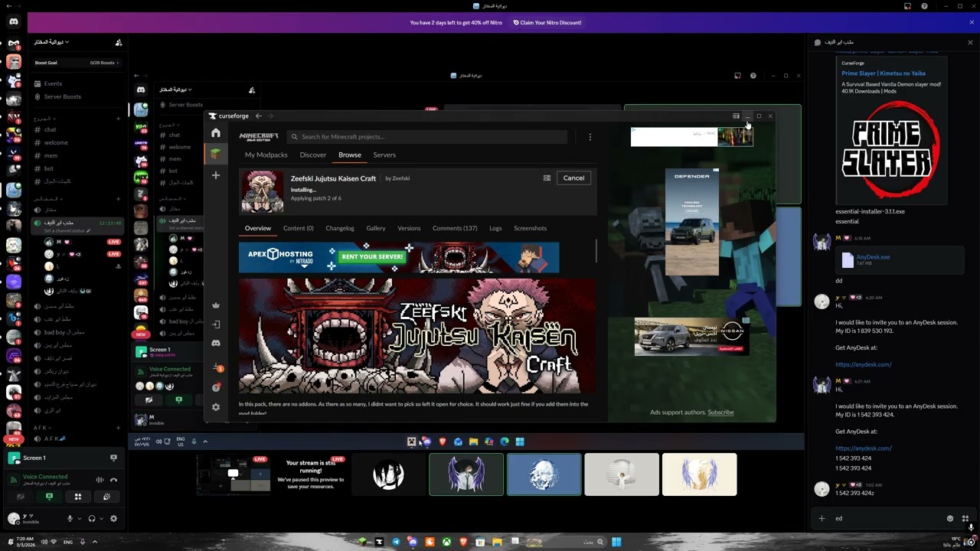Open the CurseForge title bar layout icon
The width and height of the screenshot is (980, 551).
736,116
